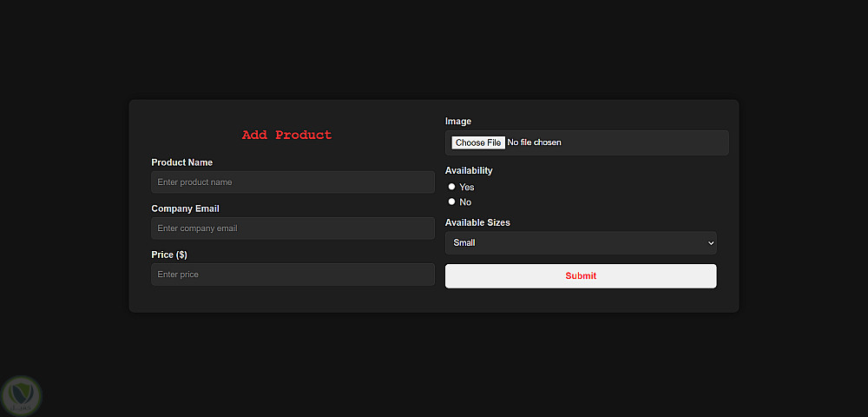Screen dimensions: 868x417
Task: Click the Availability label
Action: tap(469, 171)
